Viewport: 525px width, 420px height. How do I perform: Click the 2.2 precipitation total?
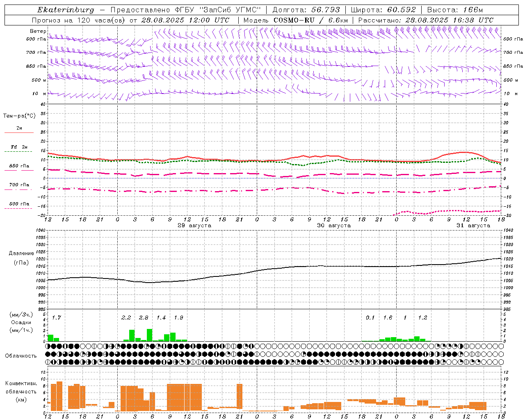click(x=126, y=318)
